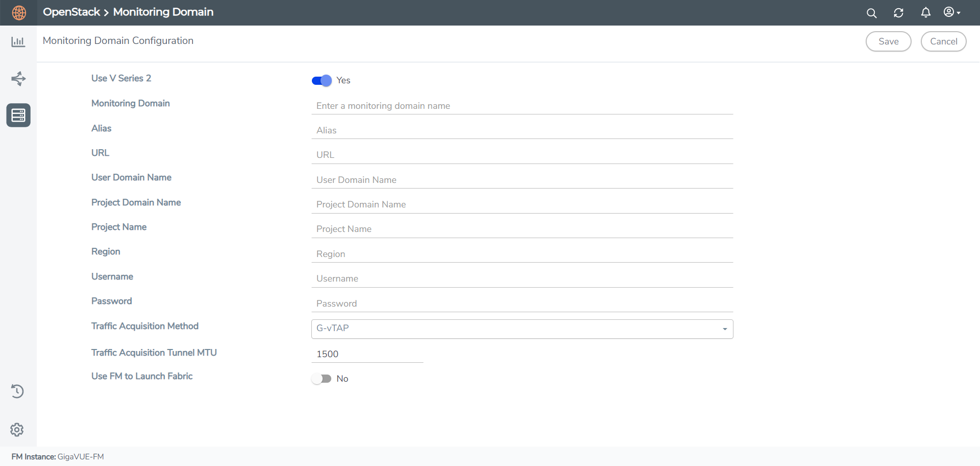Click the Monitoring Domain name input field
980x466 pixels.
(x=522, y=106)
